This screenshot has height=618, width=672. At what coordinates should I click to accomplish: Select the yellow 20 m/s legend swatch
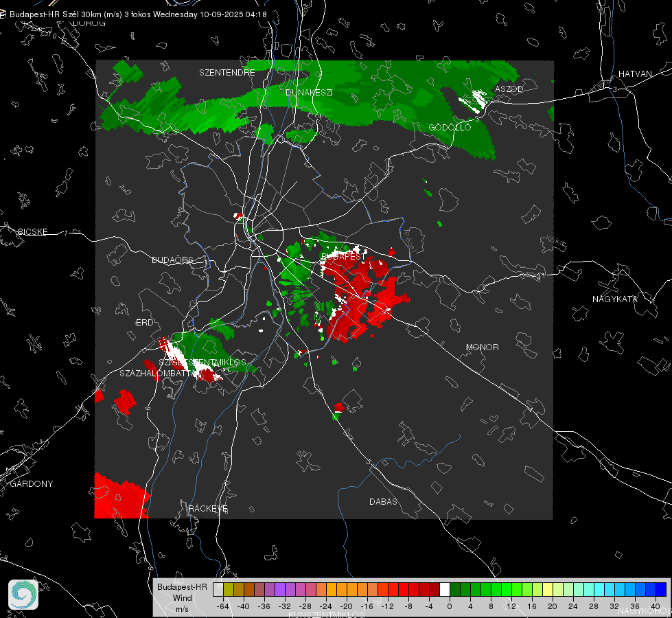(x=548, y=589)
